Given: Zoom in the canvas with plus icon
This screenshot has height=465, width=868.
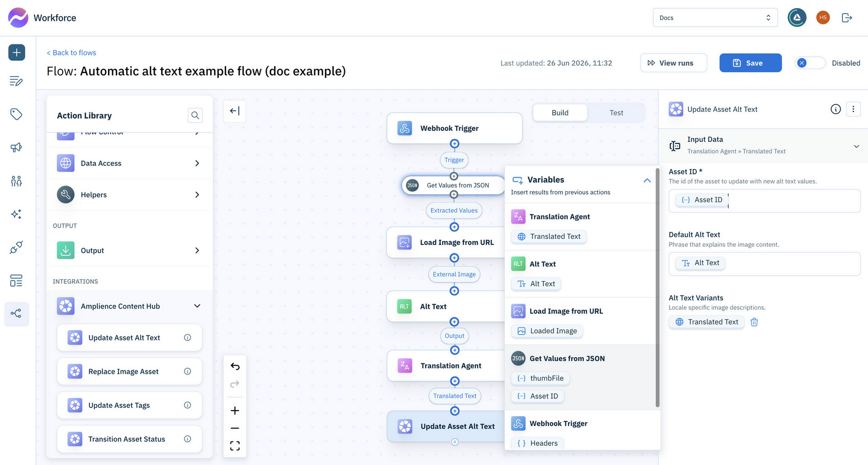Looking at the screenshot, I should click(235, 411).
